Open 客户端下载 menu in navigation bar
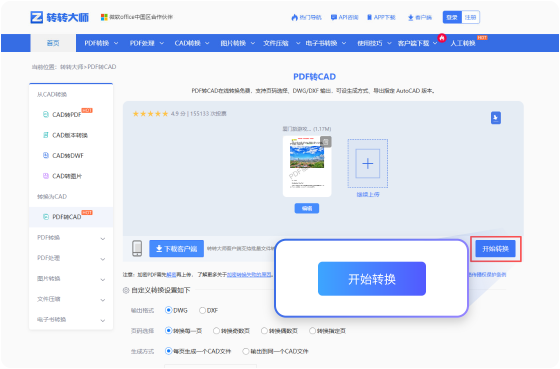The width and height of the screenshot is (560, 369). click(x=417, y=43)
